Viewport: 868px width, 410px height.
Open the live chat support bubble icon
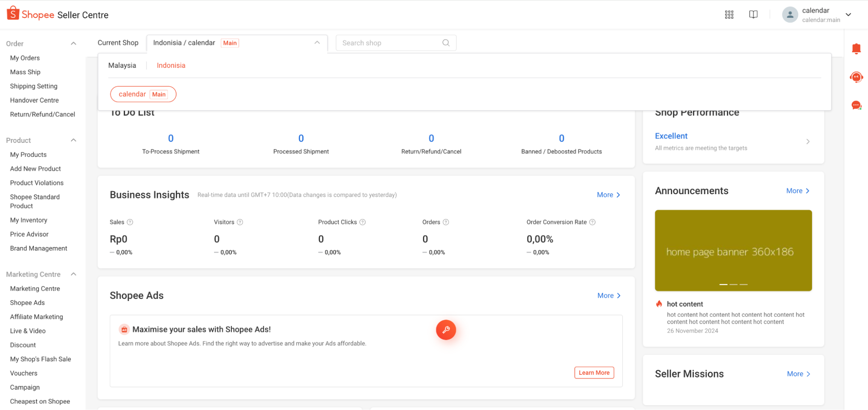coord(856,77)
